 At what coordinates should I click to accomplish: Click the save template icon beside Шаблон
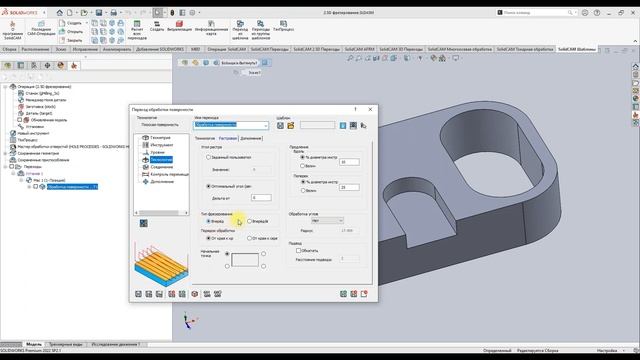[x=280, y=126]
